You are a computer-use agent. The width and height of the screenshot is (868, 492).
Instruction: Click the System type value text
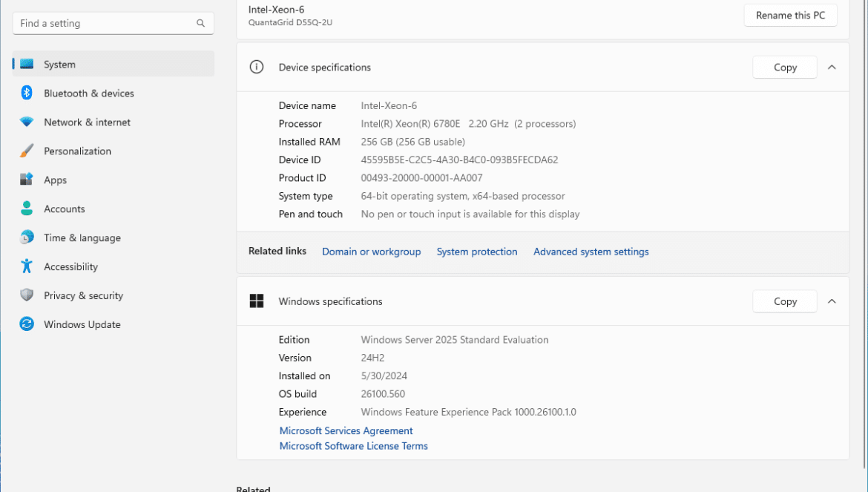tap(463, 196)
